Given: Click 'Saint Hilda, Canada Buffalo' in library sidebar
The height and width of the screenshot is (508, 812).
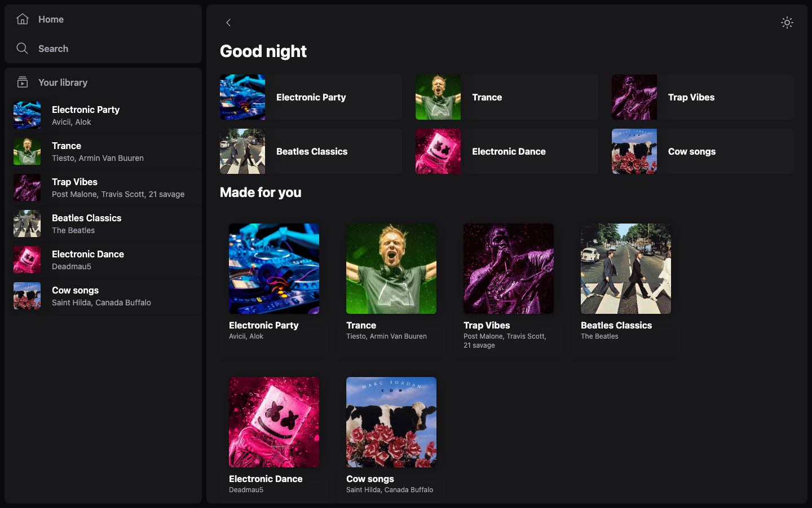Looking at the screenshot, I should click(101, 303).
